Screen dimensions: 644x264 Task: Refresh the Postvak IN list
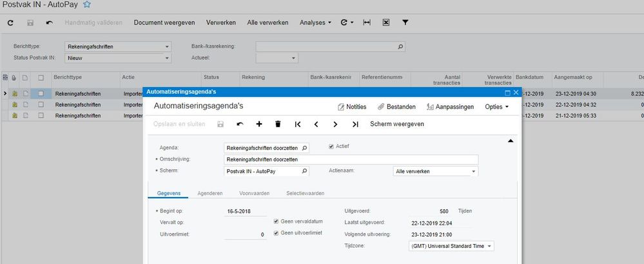[11, 23]
